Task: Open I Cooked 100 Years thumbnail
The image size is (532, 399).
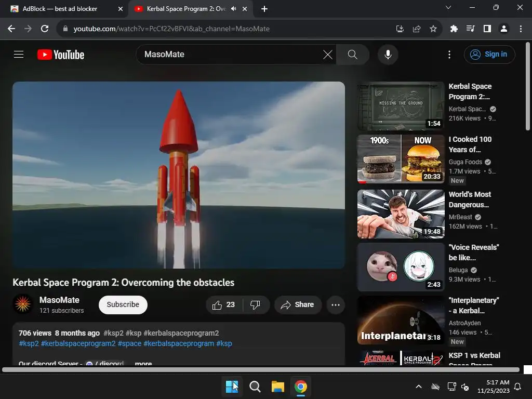Action: pyautogui.click(x=401, y=159)
